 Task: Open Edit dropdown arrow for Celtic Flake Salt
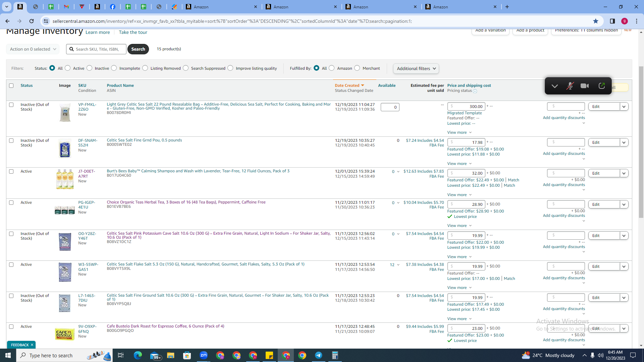[624, 266]
